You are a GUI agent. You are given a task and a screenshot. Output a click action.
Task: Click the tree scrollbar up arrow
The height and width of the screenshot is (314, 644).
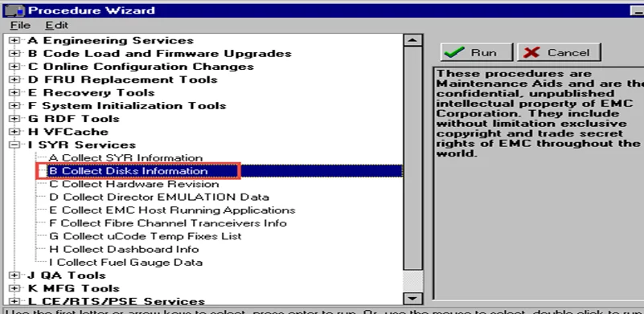coord(412,40)
